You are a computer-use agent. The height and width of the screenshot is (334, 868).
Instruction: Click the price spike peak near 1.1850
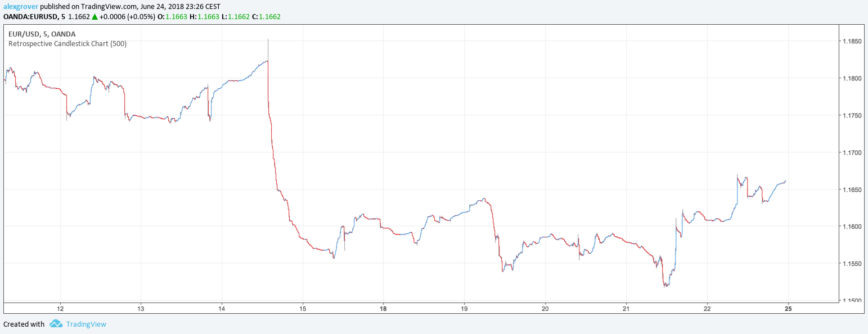click(x=268, y=40)
